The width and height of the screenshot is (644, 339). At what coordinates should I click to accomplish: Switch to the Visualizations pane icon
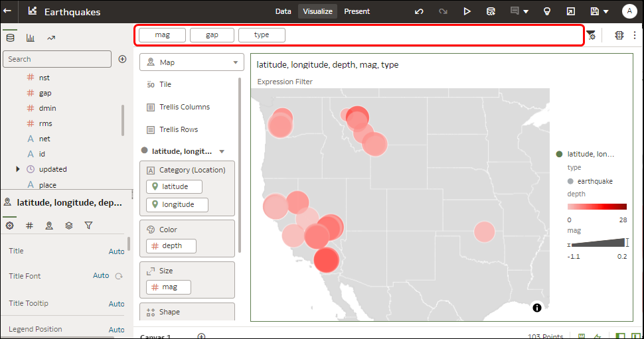tap(31, 38)
